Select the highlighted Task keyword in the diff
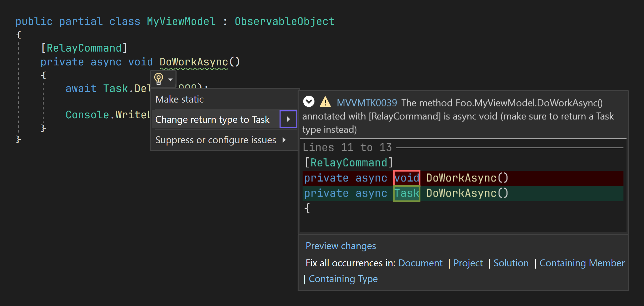The height and width of the screenshot is (306, 644). point(406,193)
